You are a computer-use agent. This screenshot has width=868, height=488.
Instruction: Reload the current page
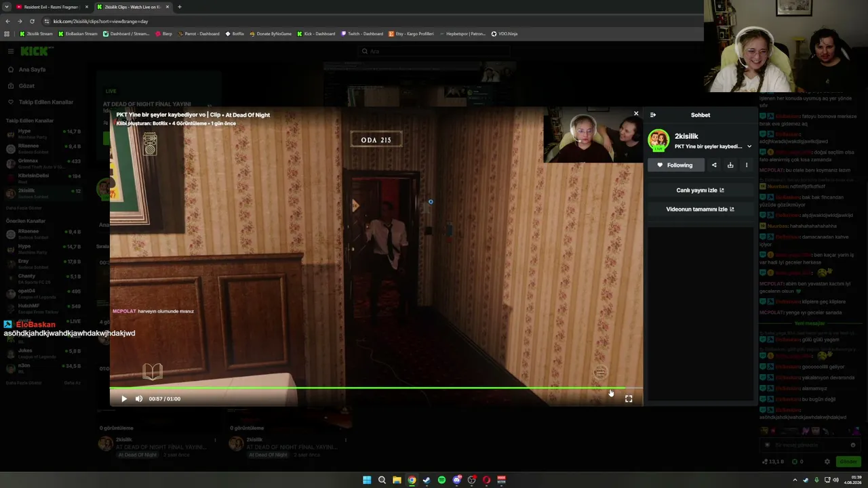click(x=32, y=21)
